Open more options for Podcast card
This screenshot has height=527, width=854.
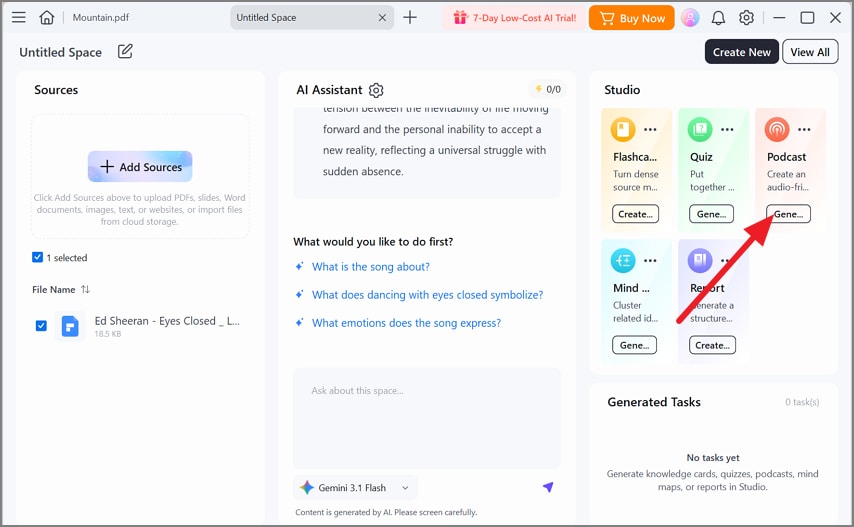click(804, 130)
